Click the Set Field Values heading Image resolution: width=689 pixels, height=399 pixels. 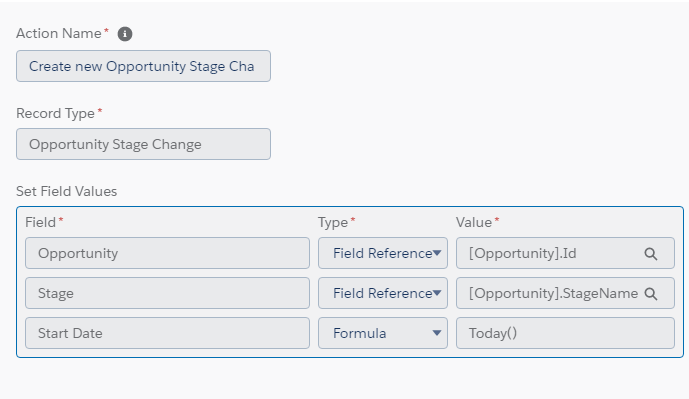click(x=66, y=191)
